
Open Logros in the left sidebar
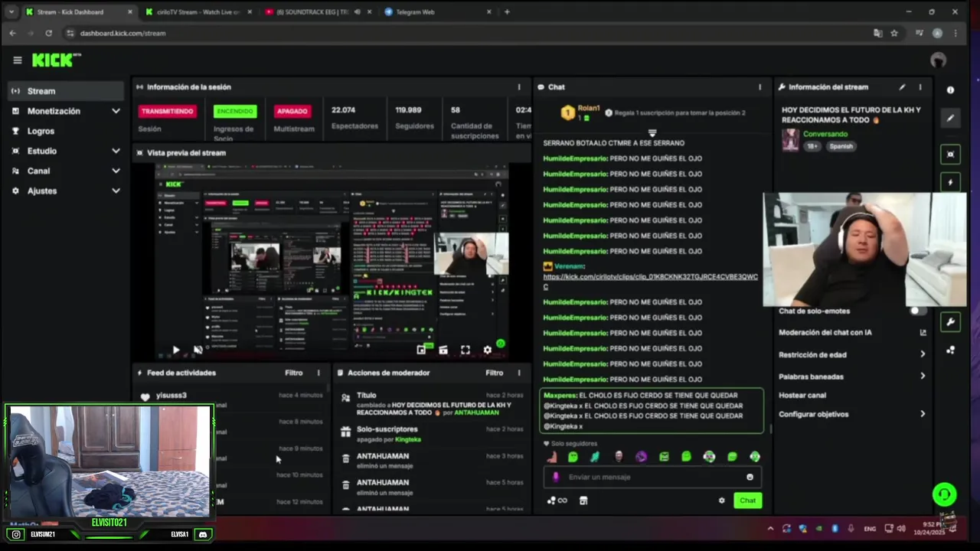coord(64,131)
